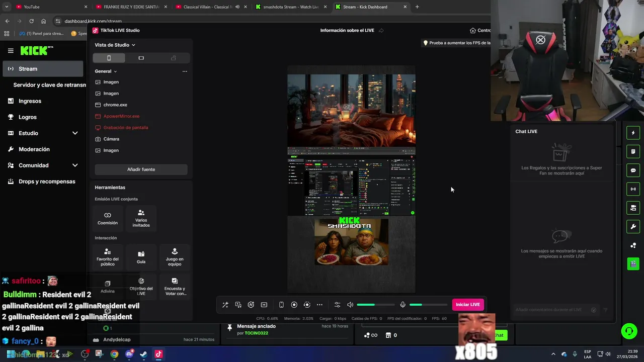Viewport: 644px width, 362px height.
Task: Open the Objetivo del LIVE tool
Action: pos(141,287)
